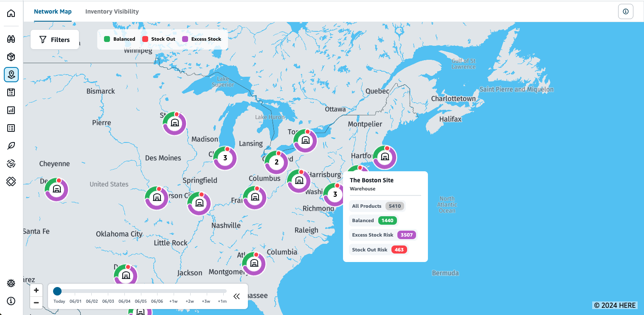Click the binoculars icon in sidebar

click(11, 39)
